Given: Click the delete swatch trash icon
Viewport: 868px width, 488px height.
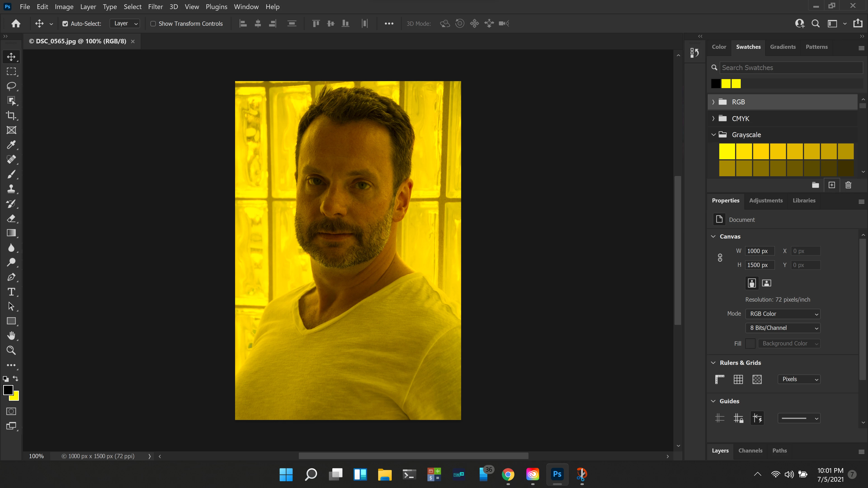Looking at the screenshot, I should 848,185.
